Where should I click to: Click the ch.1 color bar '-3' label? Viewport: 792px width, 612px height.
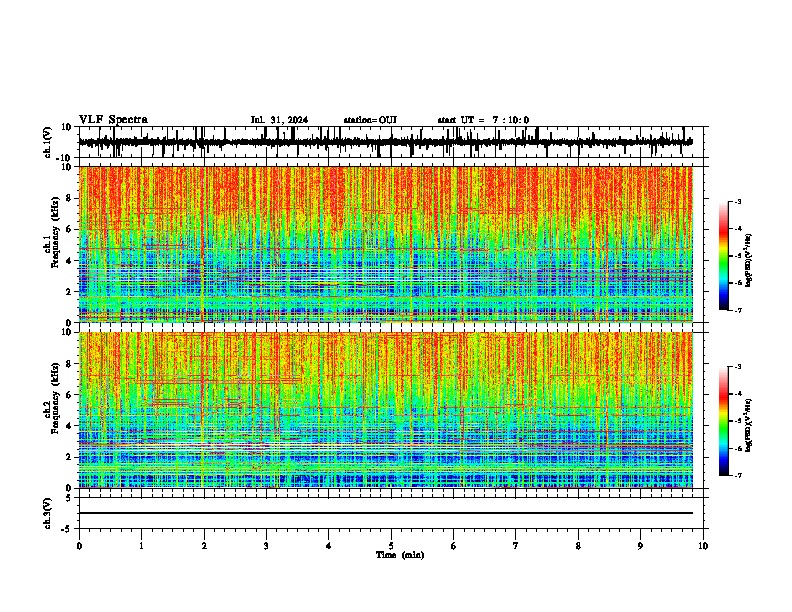pyautogui.click(x=737, y=202)
